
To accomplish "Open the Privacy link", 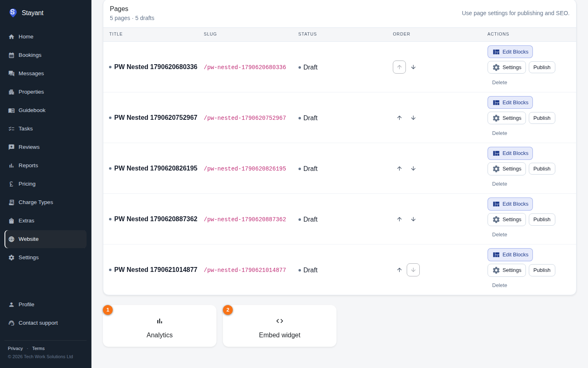I will pos(15,348).
